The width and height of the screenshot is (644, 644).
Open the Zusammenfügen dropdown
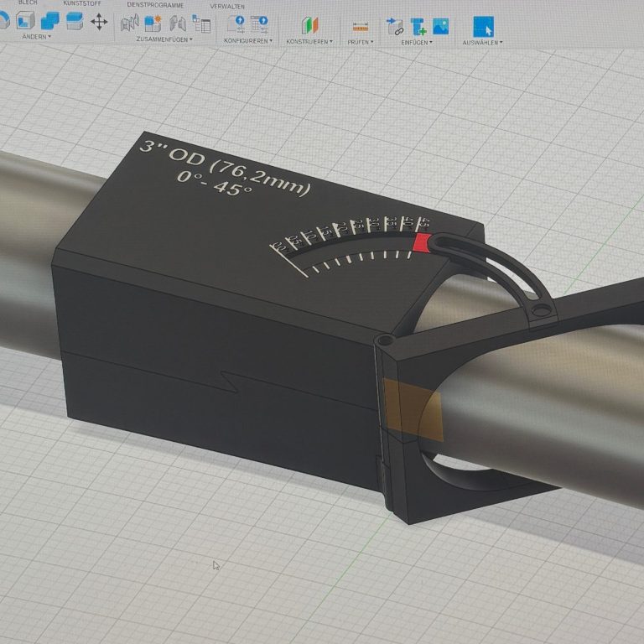pos(164,39)
